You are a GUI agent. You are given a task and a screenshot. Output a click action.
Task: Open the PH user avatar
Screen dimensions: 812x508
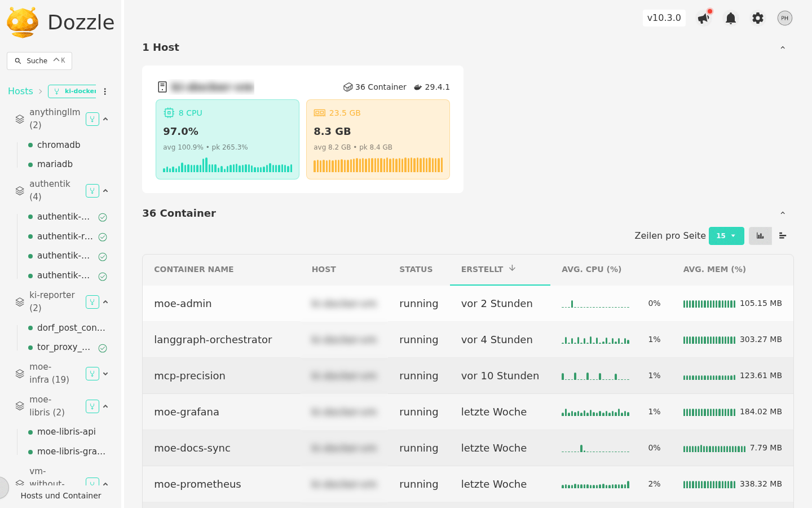785,18
